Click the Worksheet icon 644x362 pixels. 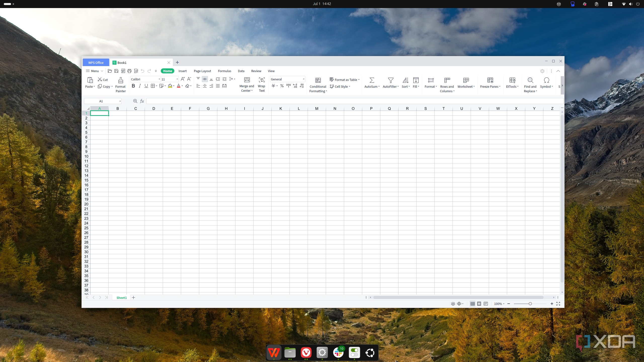pos(466,80)
